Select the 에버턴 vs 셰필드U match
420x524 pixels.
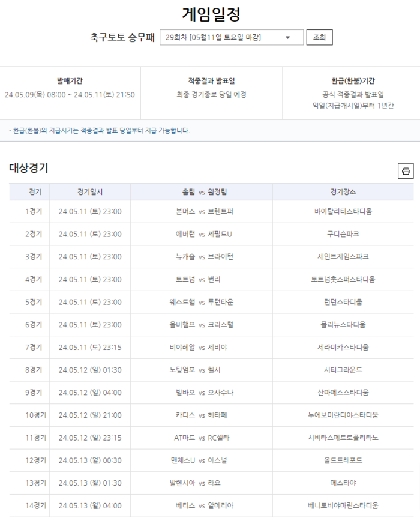tap(202, 234)
